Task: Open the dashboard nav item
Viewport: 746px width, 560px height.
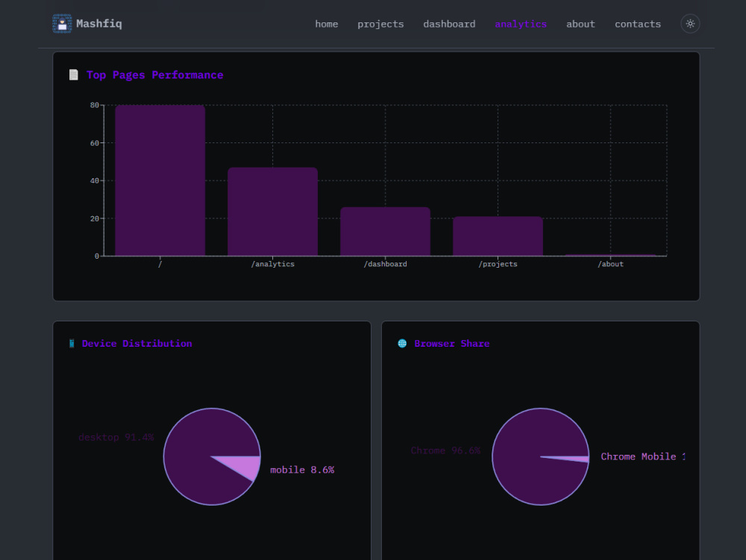Action: [449, 24]
